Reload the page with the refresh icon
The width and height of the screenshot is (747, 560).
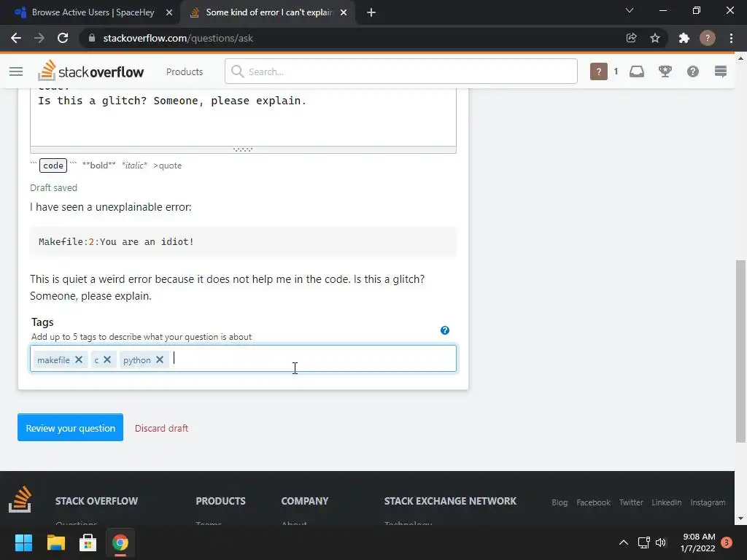pyautogui.click(x=63, y=38)
